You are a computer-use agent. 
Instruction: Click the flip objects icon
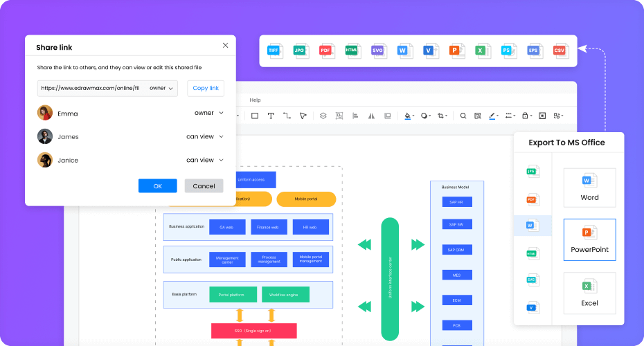click(371, 116)
